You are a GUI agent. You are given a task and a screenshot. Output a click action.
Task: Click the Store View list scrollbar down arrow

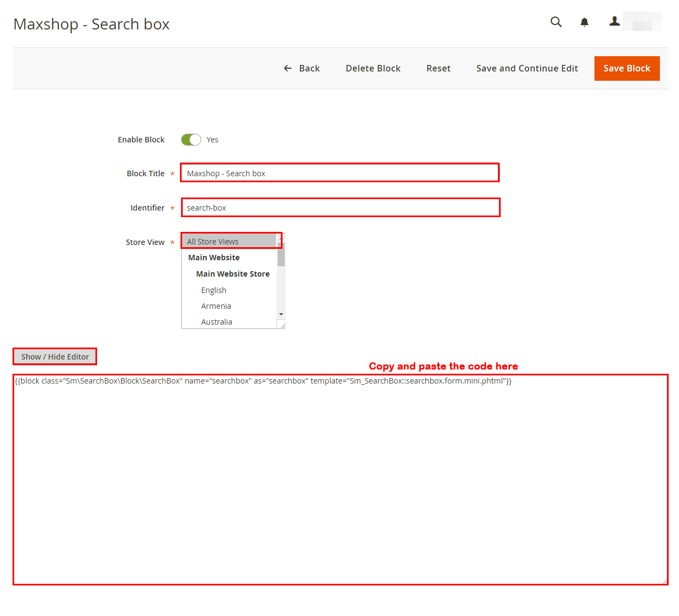tap(281, 314)
